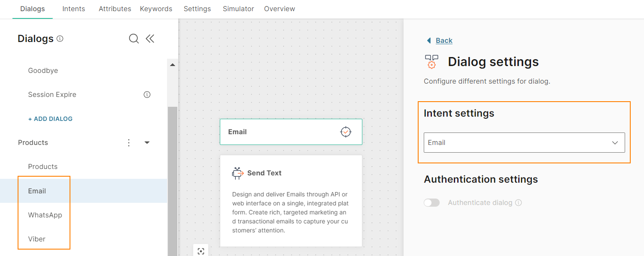Click + ADD DIALOG
The width and height of the screenshot is (644, 256).
click(50, 119)
